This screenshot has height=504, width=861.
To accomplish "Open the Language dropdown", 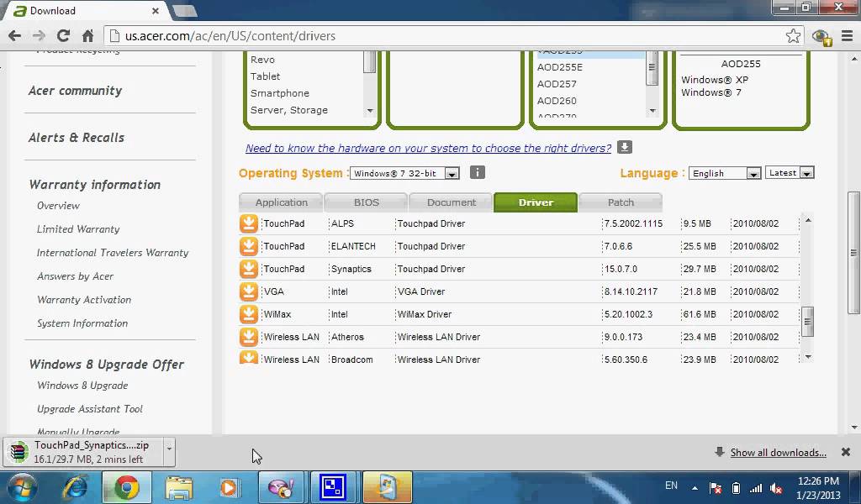I will tap(724, 173).
